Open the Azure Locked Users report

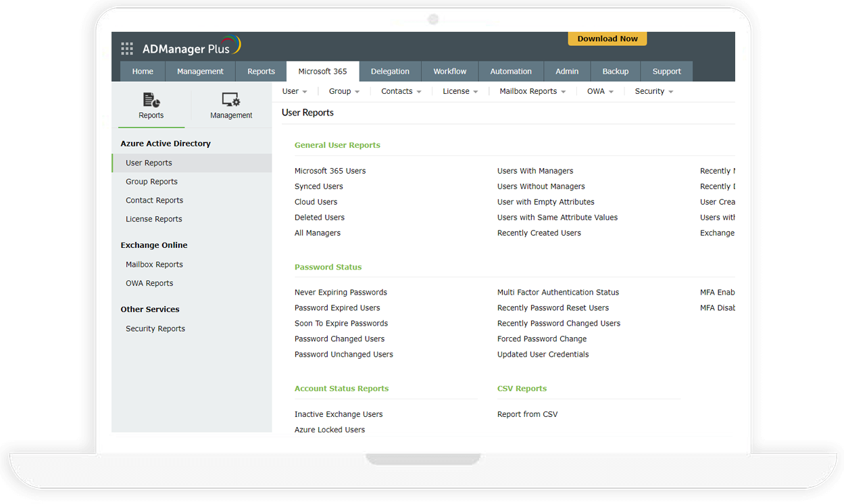coord(330,430)
